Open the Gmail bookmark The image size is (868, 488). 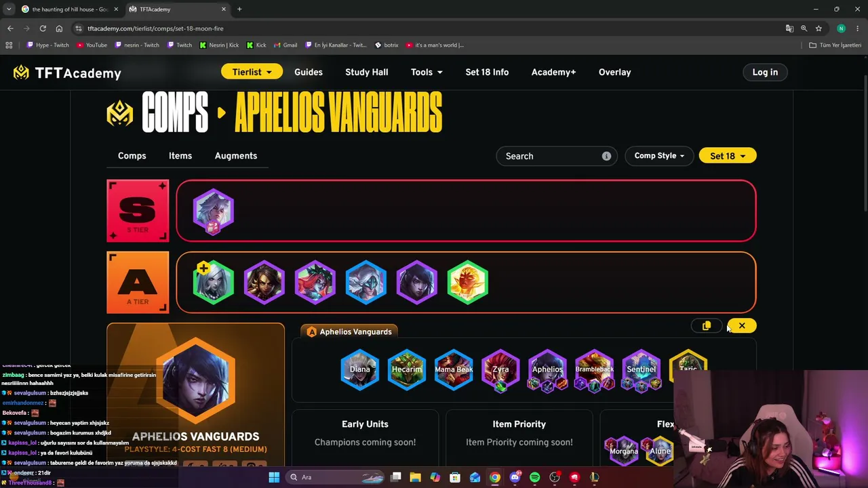[285, 45]
